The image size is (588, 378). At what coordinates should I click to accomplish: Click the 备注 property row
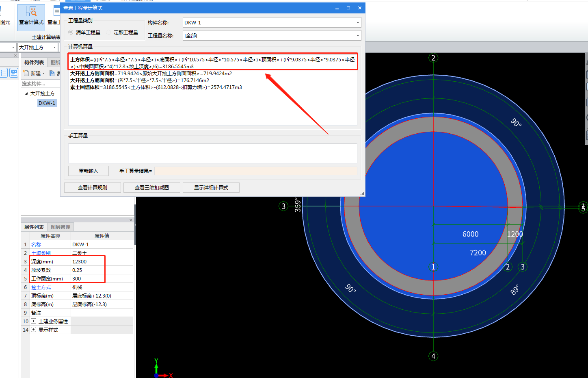(77, 313)
